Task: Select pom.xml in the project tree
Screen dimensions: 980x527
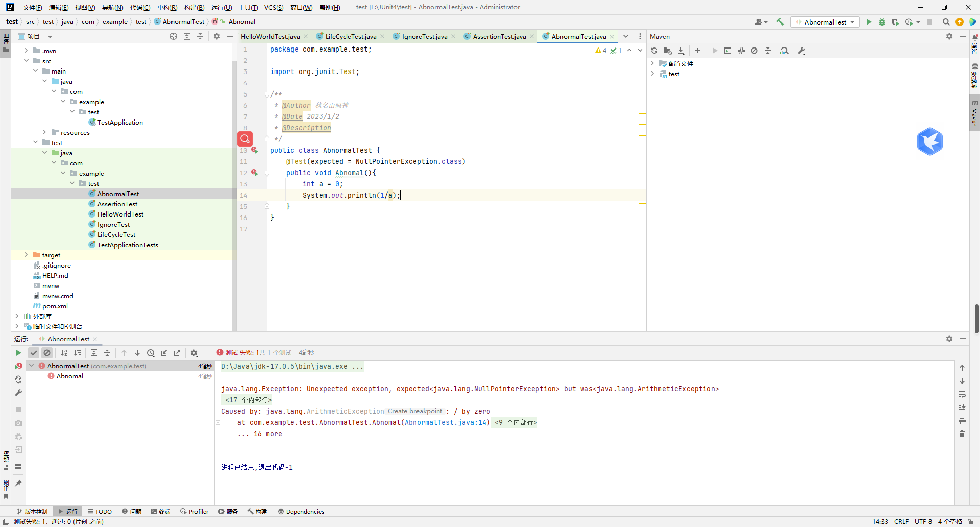Action: coord(55,306)
